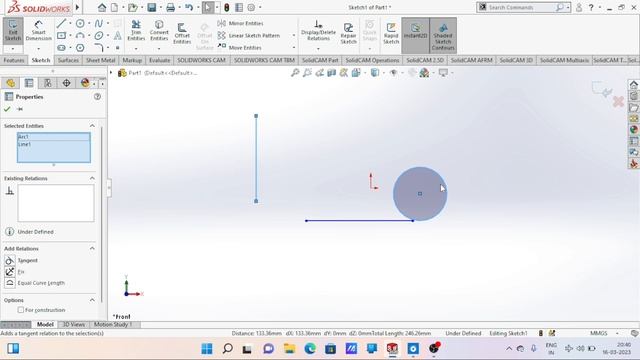This screenshot has height=360, width=640.
Task: Click Mirror Entities
Action: coord(241,23)
